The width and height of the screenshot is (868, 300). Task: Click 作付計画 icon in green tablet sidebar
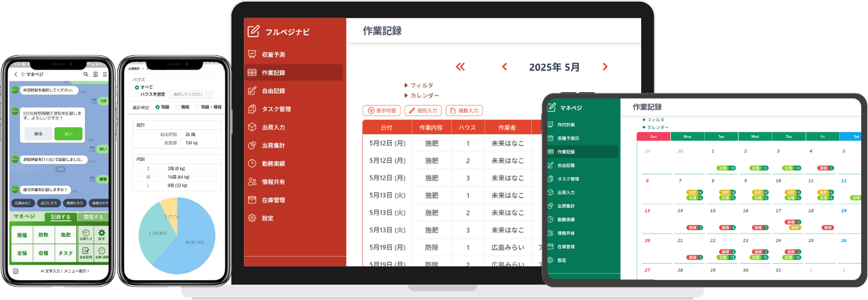pos(550,125)
